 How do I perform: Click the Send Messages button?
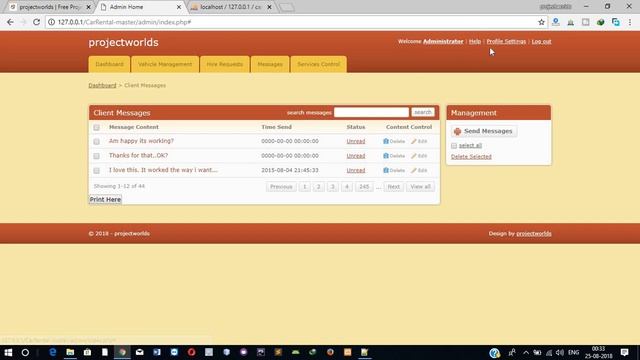[x=484, y=131]
